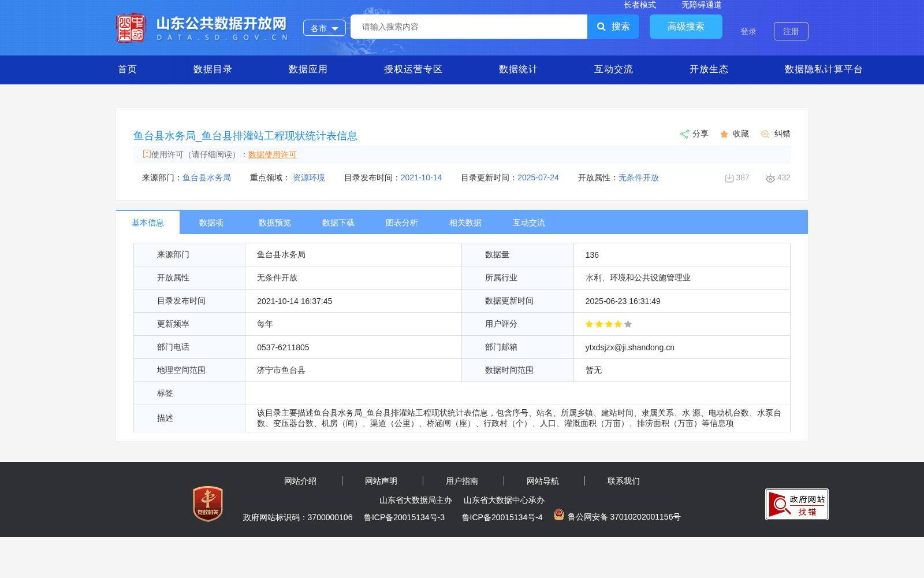This screenshot has height=578, width=924.
Task: Click the green share icon
Action: [x=684, y=134]
